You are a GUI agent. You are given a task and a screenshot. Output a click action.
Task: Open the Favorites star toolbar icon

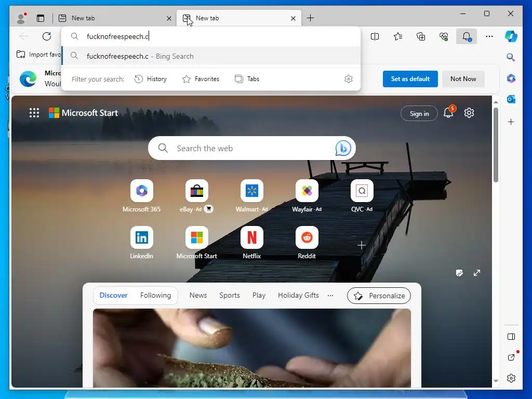point(398,36)
